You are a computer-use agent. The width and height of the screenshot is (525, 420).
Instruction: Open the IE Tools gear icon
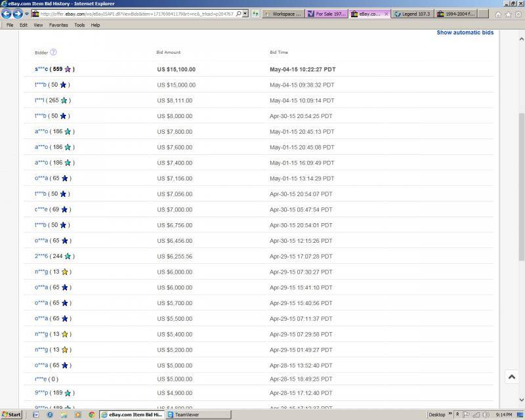pos(517,14)
